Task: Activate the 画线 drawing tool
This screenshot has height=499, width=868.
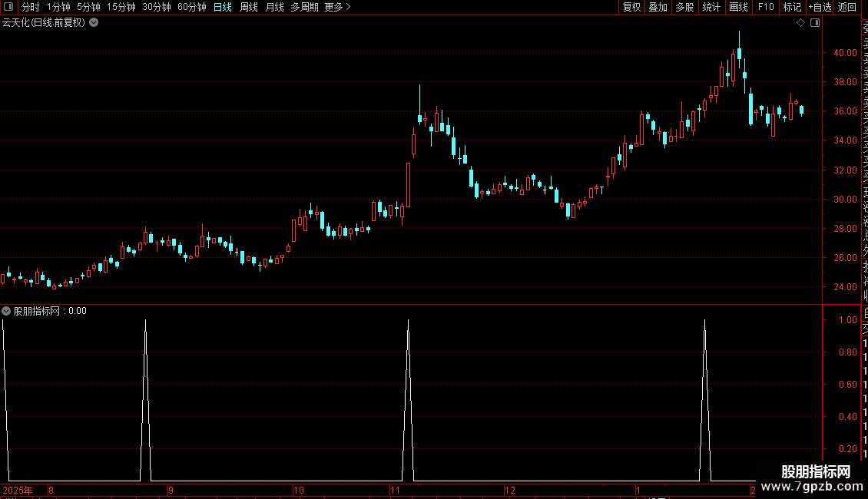Action: click(x=738, y=7)
